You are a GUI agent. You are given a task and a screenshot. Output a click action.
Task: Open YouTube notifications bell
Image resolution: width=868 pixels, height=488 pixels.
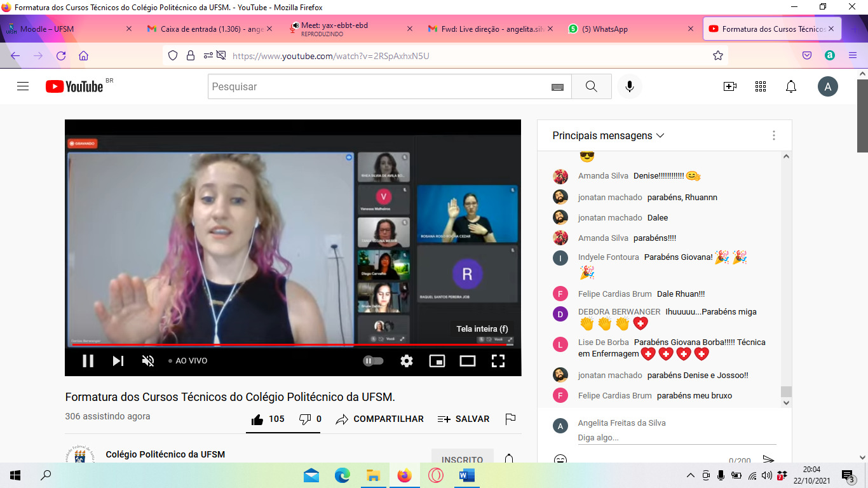point(791,86)
